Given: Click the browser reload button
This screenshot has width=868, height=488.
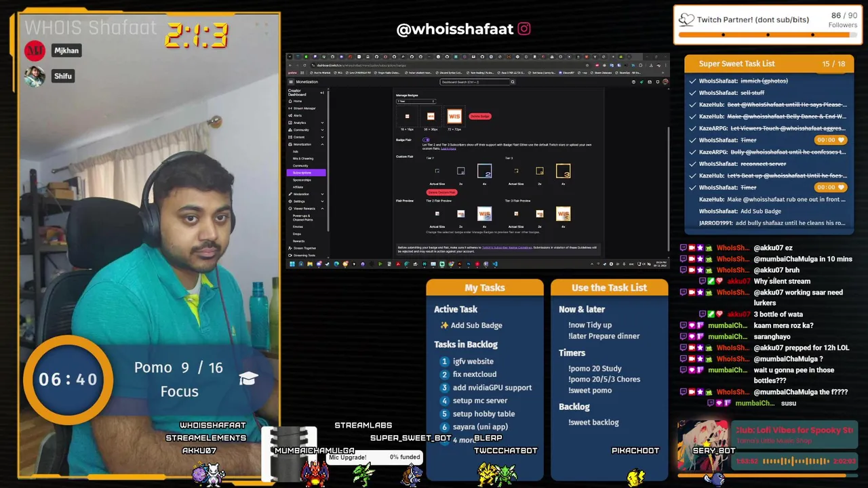Looking at the screenshot, I should coord(303,65).
